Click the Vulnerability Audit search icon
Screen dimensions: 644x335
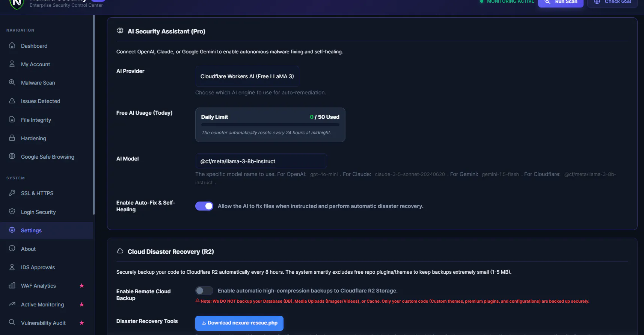pos(12,323)
